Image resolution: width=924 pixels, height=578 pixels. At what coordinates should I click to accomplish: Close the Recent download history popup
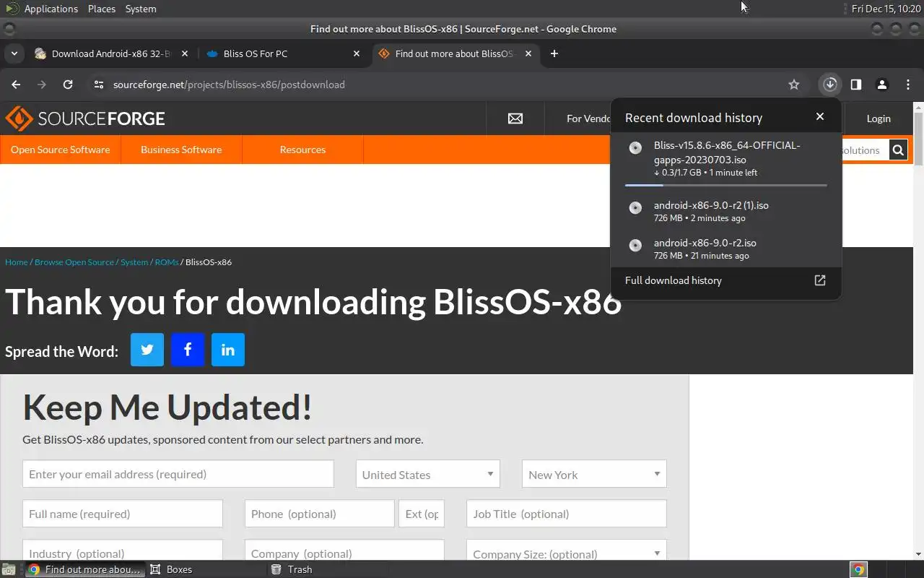pos(820,116)
